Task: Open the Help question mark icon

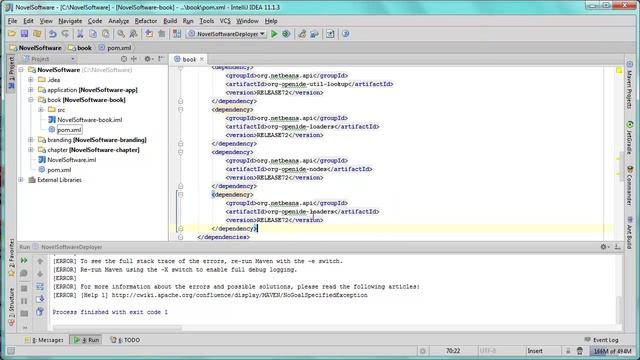Action: point(346,34)
